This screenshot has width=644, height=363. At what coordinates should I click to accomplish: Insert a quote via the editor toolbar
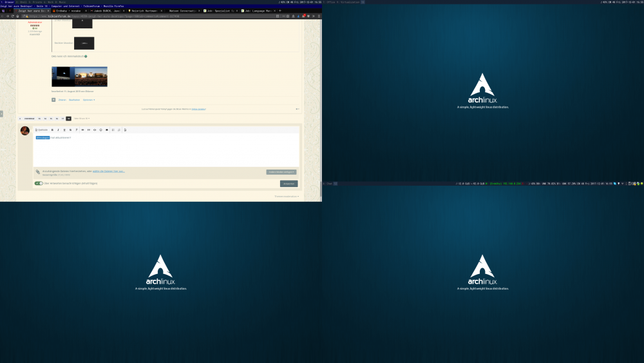coord(89,130)
